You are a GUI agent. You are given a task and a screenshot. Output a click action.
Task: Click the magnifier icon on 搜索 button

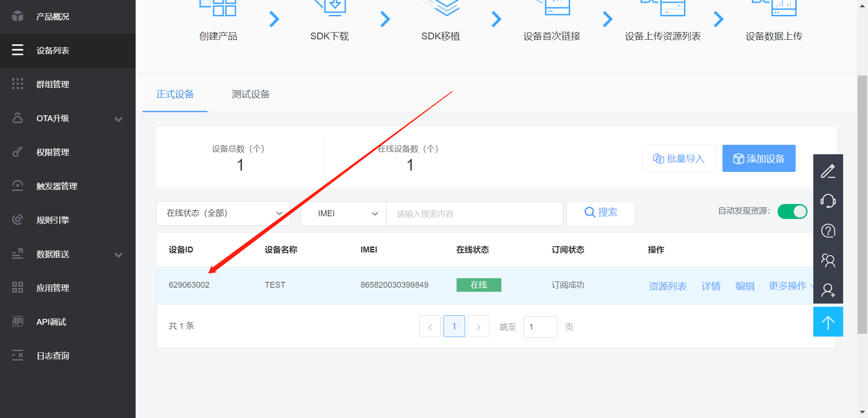click(590, 212)
